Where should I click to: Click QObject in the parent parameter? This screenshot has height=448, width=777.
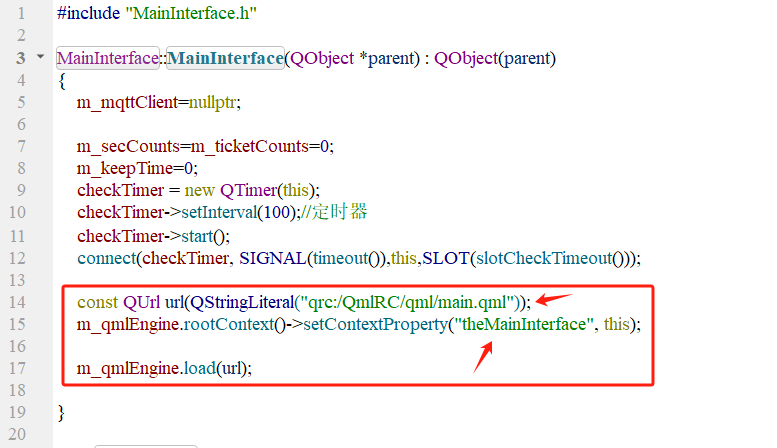click(322, 58)
